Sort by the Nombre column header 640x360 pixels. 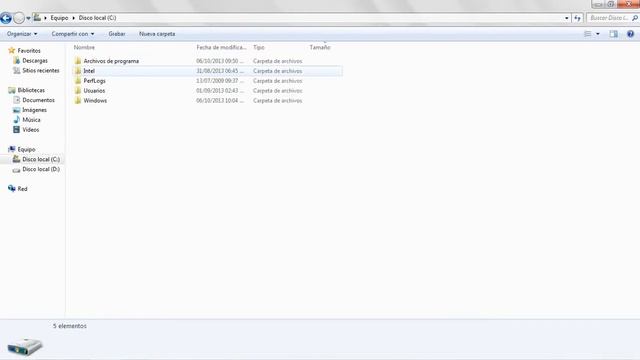[x=84, y=47]
